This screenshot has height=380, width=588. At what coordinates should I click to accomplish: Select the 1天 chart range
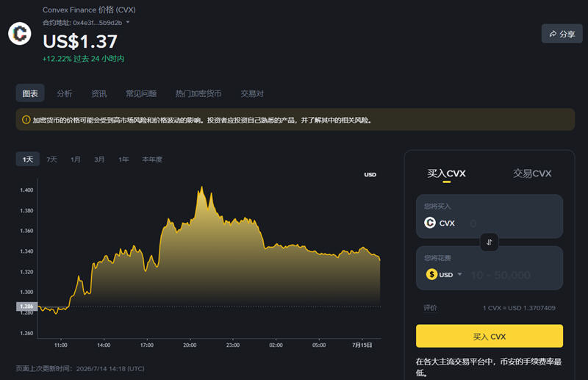28,159
